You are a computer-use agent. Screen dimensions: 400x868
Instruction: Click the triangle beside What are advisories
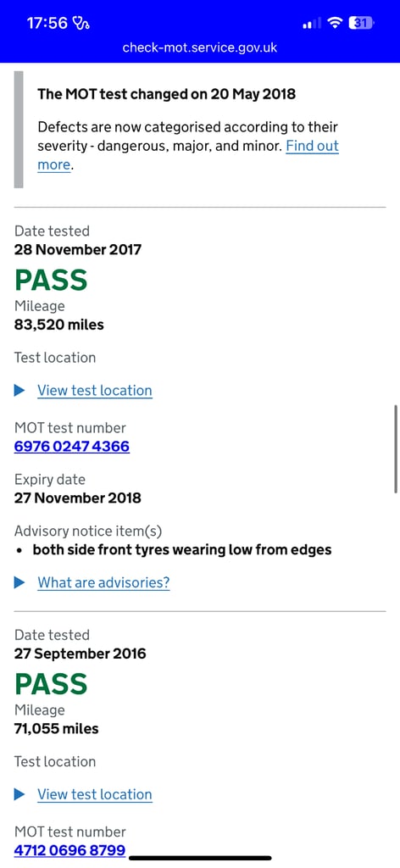pos(19,582)
